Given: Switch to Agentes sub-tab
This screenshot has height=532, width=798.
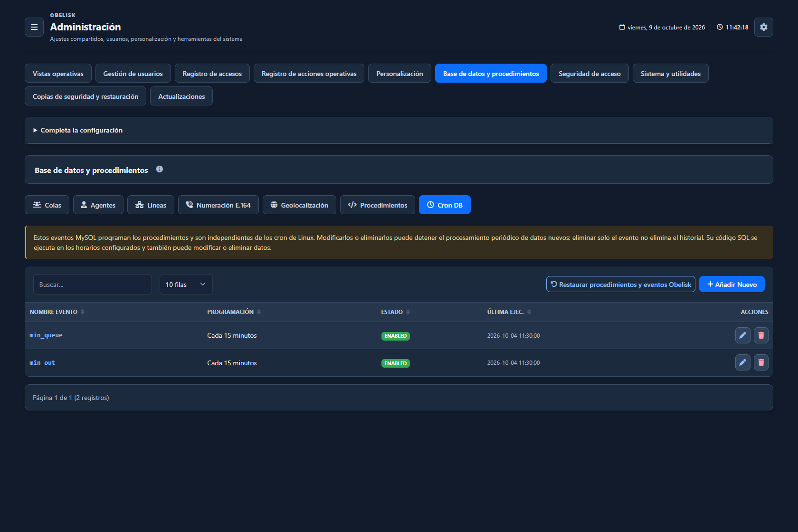Looking at the screenshot, I should 98,205.
